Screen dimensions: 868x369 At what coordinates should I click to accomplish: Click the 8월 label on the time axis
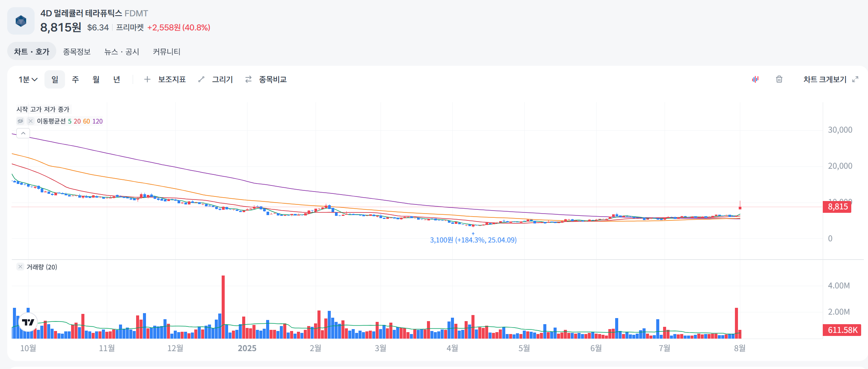[739, 348]
